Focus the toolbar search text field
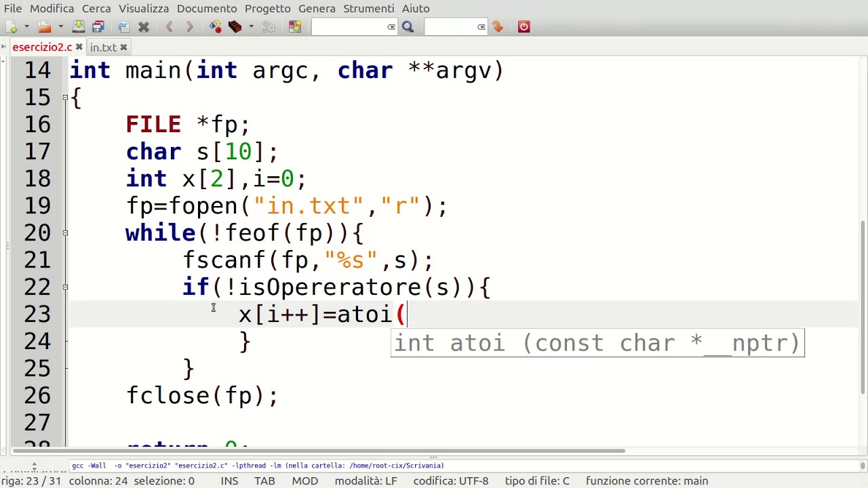 pos(349,27)
